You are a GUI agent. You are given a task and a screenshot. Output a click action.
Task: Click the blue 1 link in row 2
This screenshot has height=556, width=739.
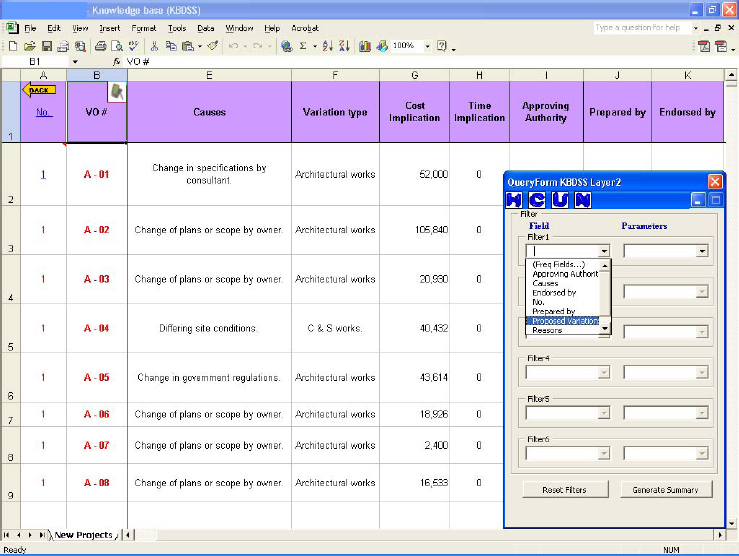click(x=43, y=175)
